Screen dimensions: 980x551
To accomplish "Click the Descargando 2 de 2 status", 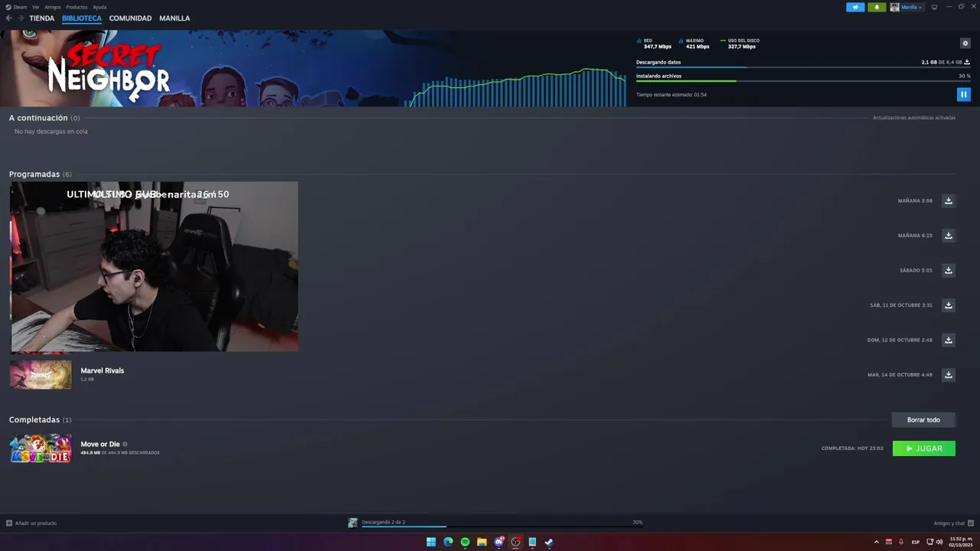I will pyautogui.click(x=384, y=522).
